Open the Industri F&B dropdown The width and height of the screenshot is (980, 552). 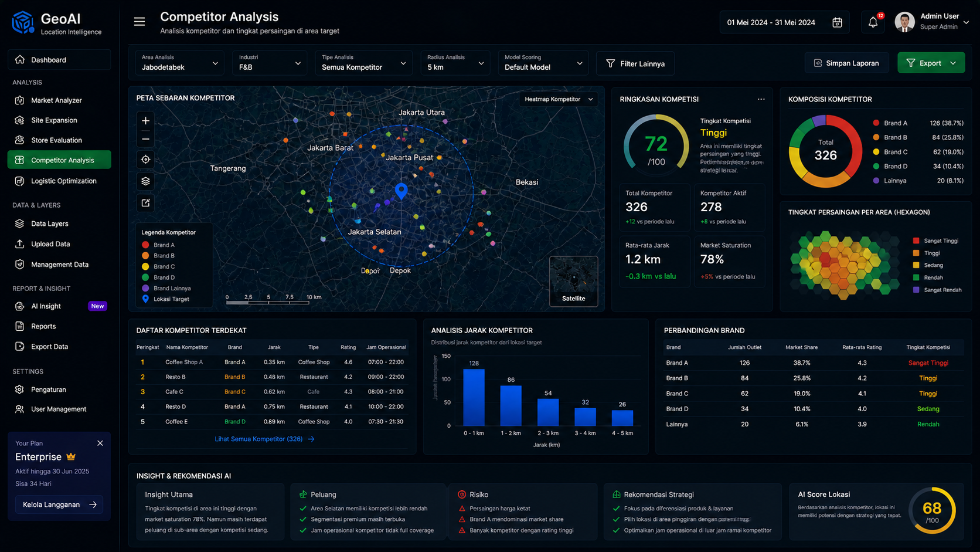pyautogui.click(x=270, y=63)
